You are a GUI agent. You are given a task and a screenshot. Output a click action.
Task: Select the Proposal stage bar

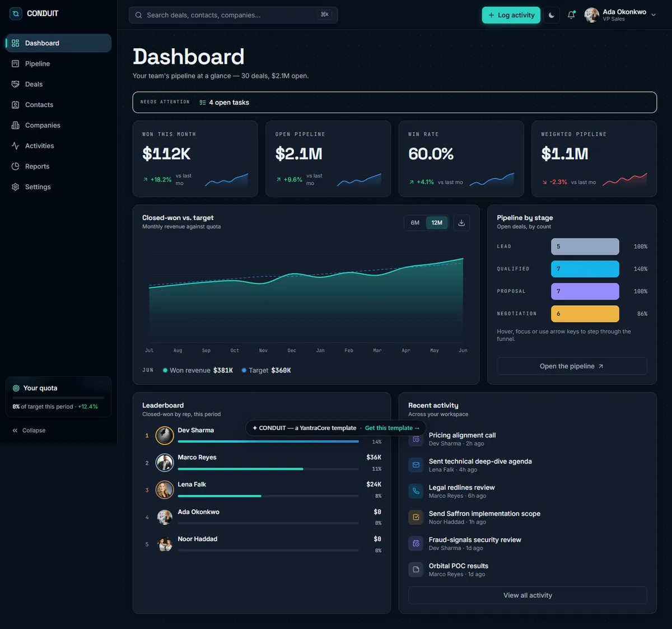tap(585, 291)
